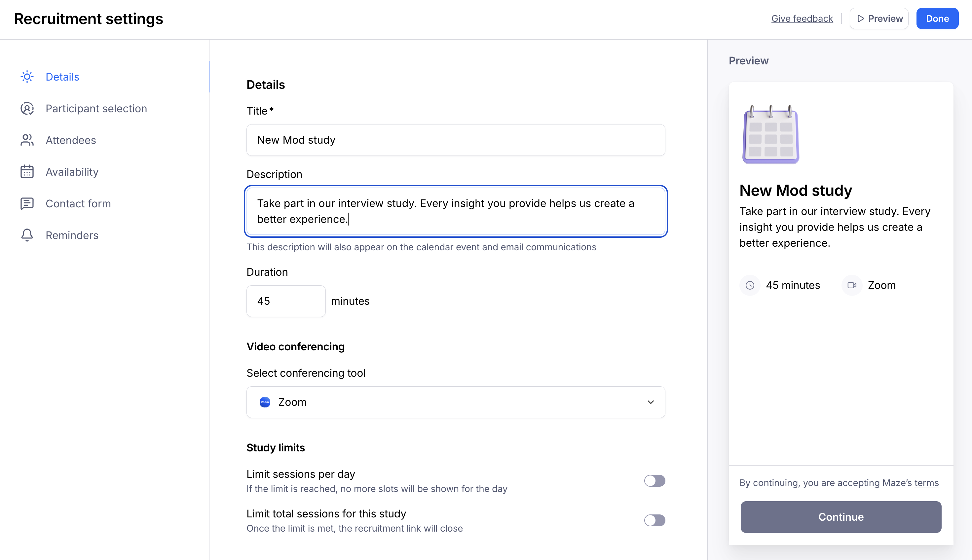
Task: Click the Title input field
Action: [x=455, y=140]
